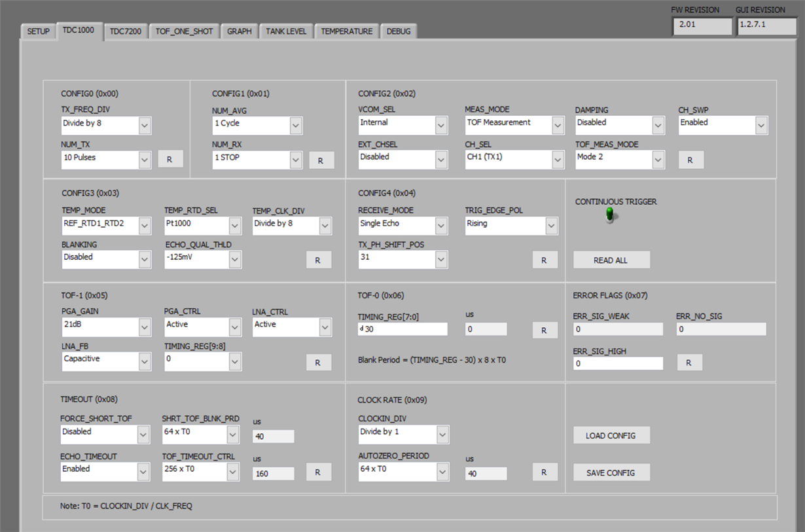Open the TEMP_CLK_DIV dropdown

(x=293, y=226)
